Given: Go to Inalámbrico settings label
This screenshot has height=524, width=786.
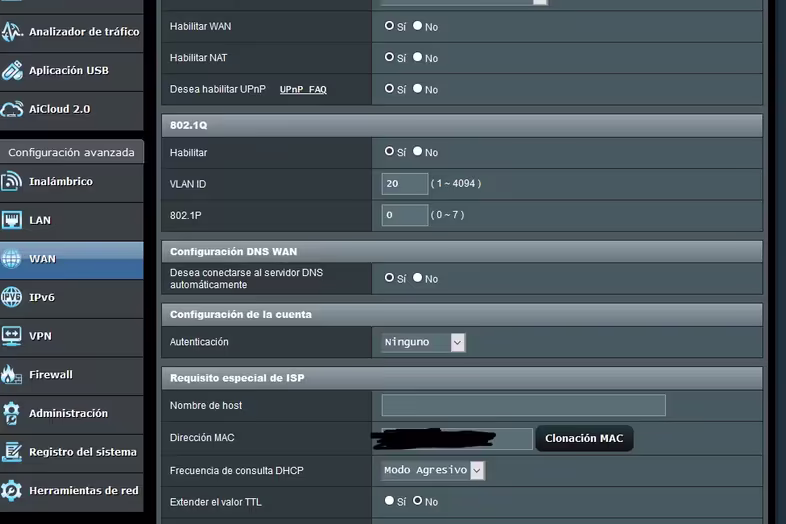Looking at the screenshot, I should pos(61,182).
